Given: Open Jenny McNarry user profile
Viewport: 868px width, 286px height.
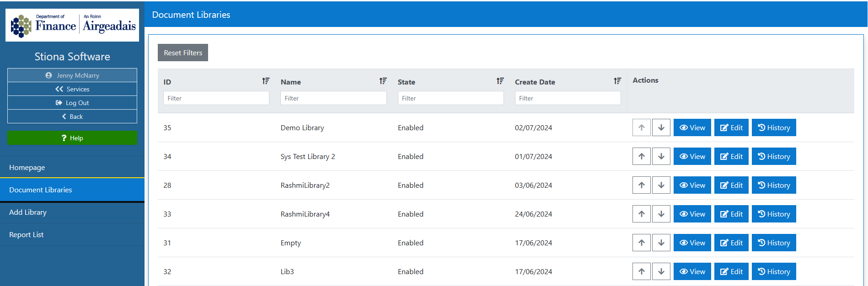Looking at the screenshot, I should point(72,75).
